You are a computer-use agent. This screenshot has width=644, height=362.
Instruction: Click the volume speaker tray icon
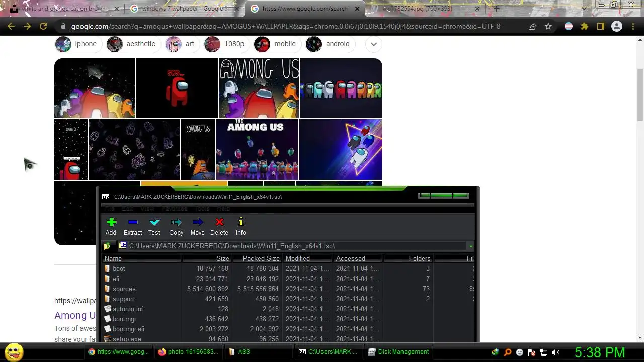click(x=556, y=352)
